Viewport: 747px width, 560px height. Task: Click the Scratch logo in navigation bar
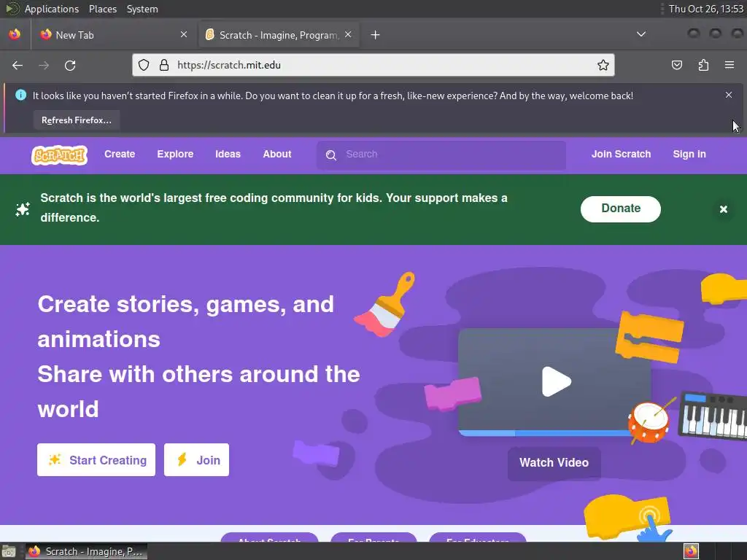click(x=60, y=155)
